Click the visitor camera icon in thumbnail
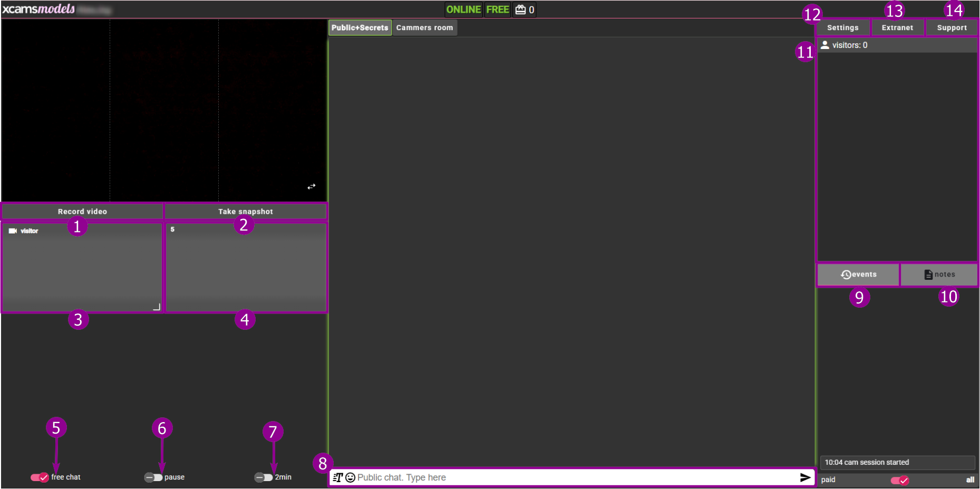The image size is (980, 489). pyautogui.click(x=13, y=231)
